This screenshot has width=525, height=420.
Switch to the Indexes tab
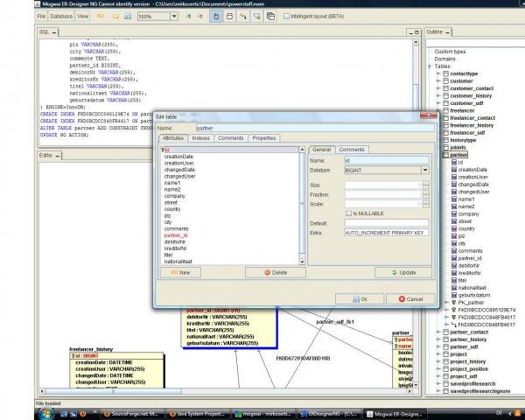[x=201, y=138]
